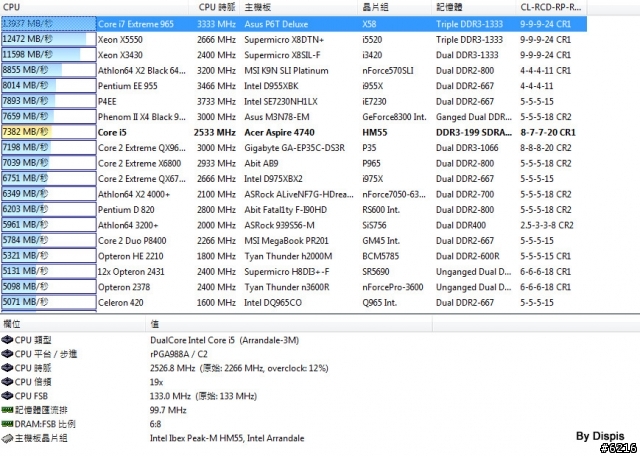640x456 pixels.
Task: Click the rPGA988A / C2 value
Action: (179, 354)
